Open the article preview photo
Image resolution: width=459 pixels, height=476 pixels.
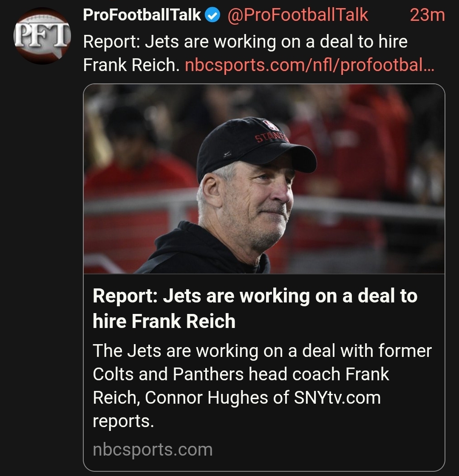264,179
